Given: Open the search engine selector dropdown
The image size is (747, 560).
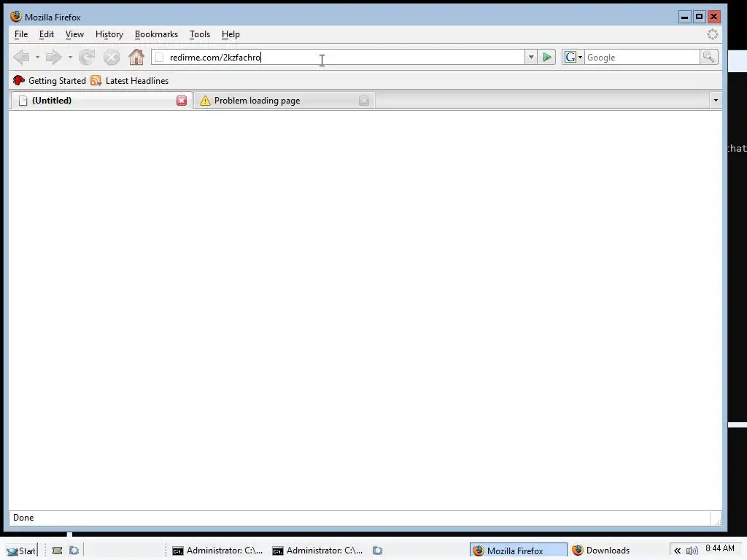Looking at the screenshot, I should click(x=573, y=57).
